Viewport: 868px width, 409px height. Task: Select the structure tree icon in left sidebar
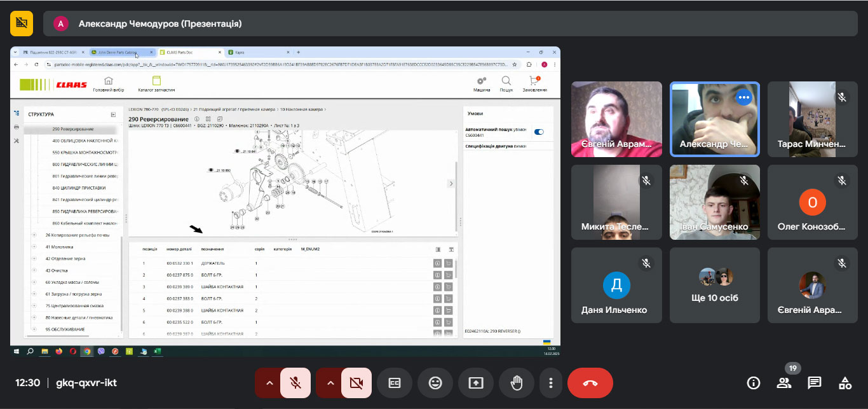[x=17, y=113]
